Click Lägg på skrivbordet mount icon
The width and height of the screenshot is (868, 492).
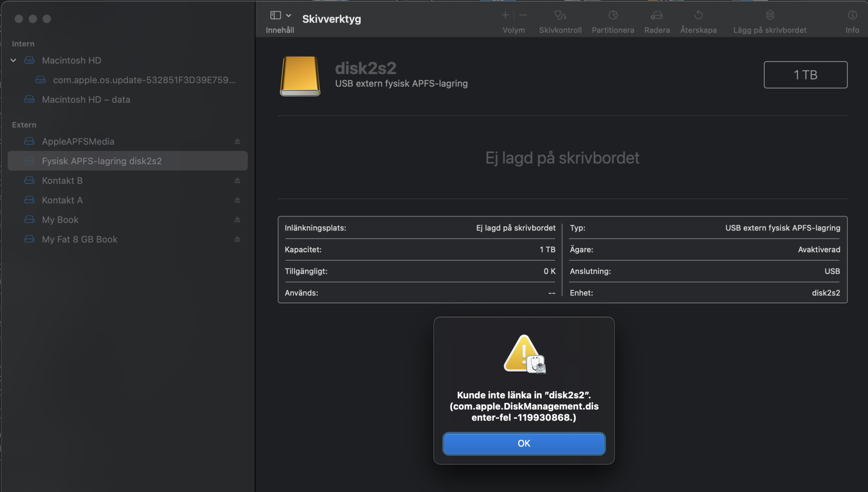click(770, 16)
